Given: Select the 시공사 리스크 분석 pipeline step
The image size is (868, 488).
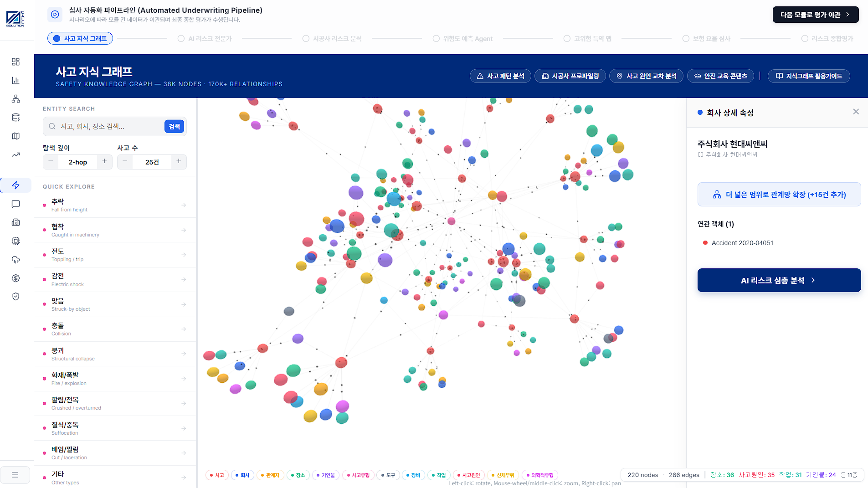Looking at the screenshot, I should (x=332, y=39).
